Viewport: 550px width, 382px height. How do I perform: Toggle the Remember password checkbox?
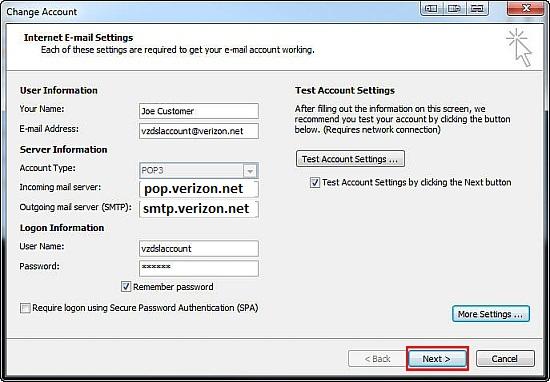coord(126,287)
